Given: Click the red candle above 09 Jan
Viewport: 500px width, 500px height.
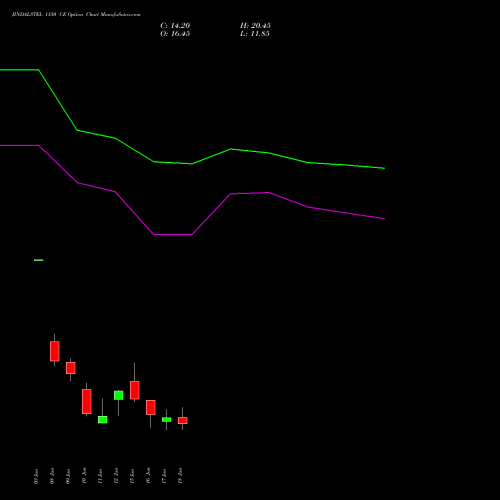Looking at the screenshot, I should pyautogui.click(x=71, y=368).
